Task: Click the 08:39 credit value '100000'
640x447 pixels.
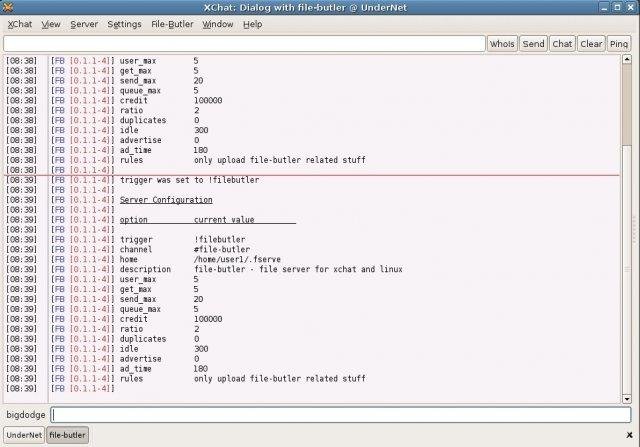Action: coord(208,319)
